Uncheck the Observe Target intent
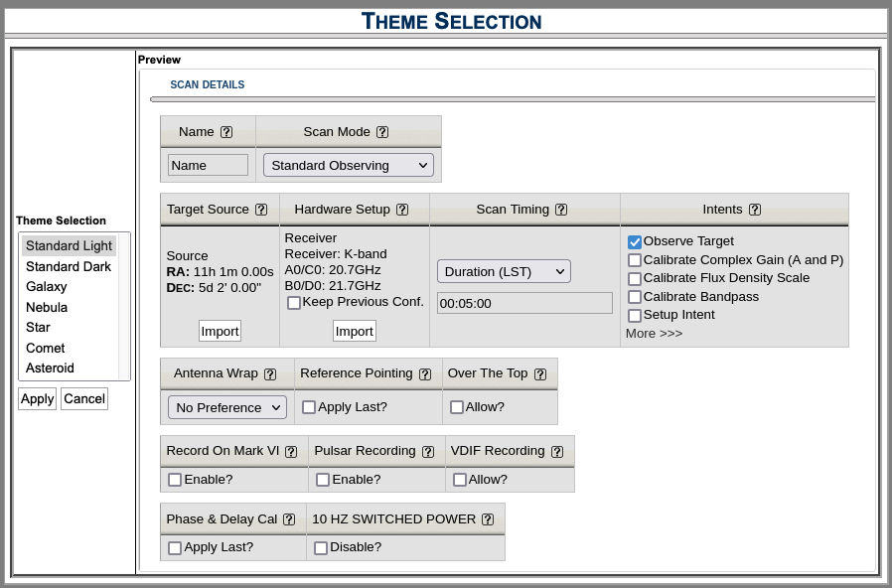Viewport: 892px width, 588px height. pyautogui.click(x=634, y=241)
